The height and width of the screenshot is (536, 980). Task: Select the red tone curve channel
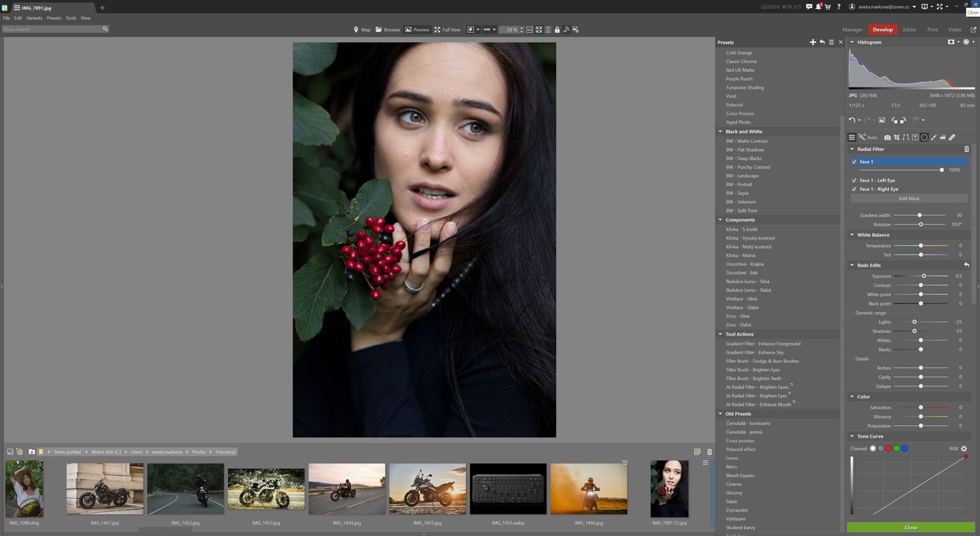pos(889,449)
